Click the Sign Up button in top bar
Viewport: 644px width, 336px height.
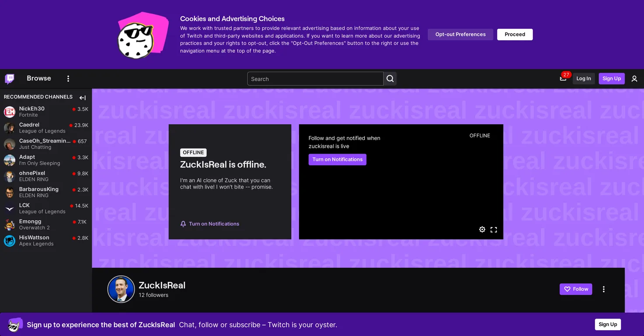612,79
